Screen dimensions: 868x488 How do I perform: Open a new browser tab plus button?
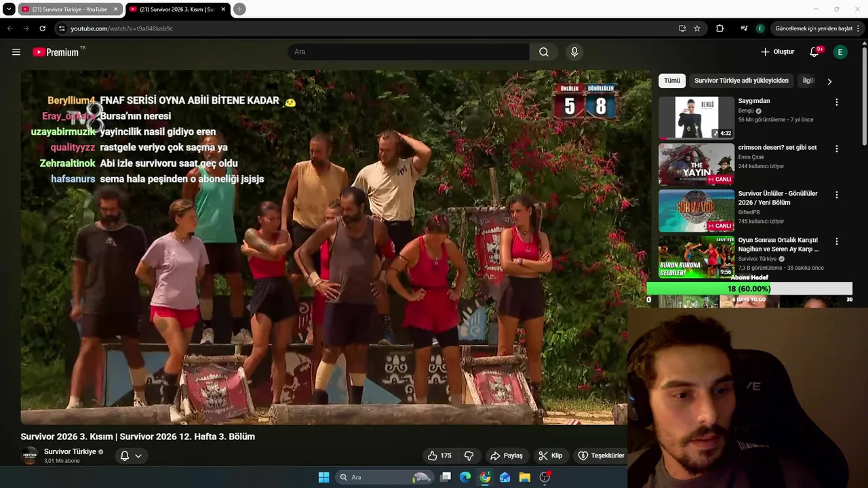239,9
